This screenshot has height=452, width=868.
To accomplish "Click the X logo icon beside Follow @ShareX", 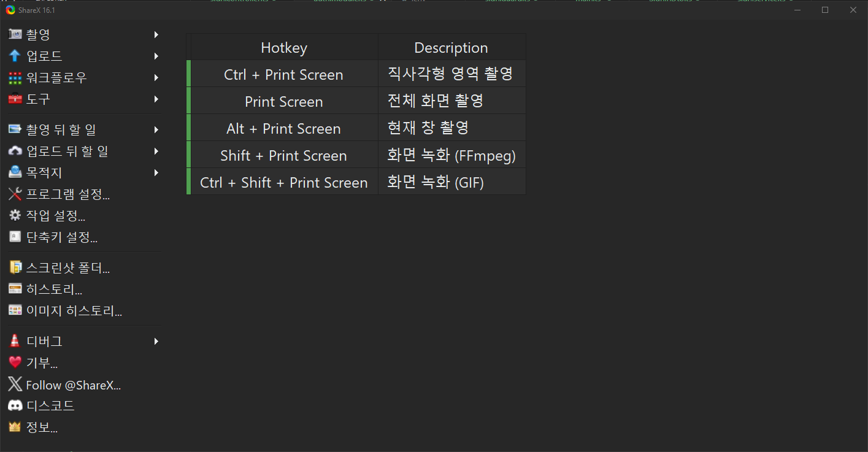I will (15, 385).
